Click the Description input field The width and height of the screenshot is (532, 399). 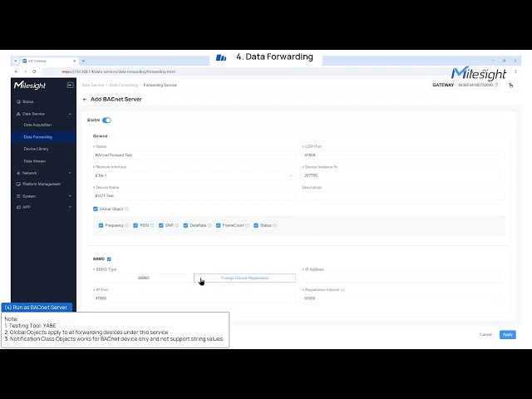pos(403,196)
